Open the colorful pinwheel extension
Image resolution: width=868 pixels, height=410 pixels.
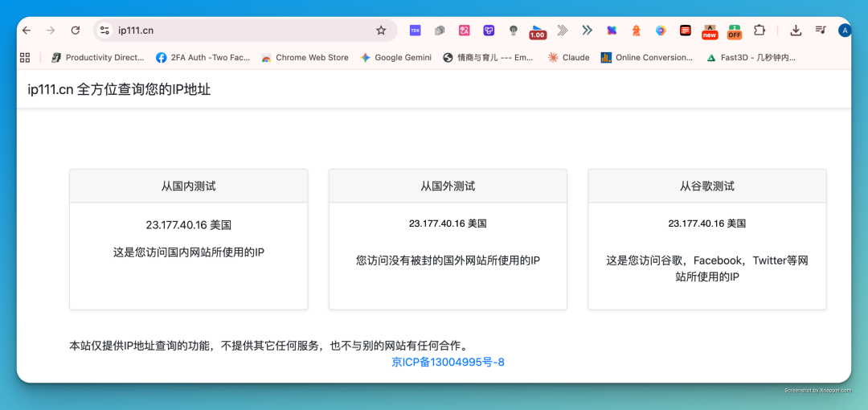pos(611,31)
